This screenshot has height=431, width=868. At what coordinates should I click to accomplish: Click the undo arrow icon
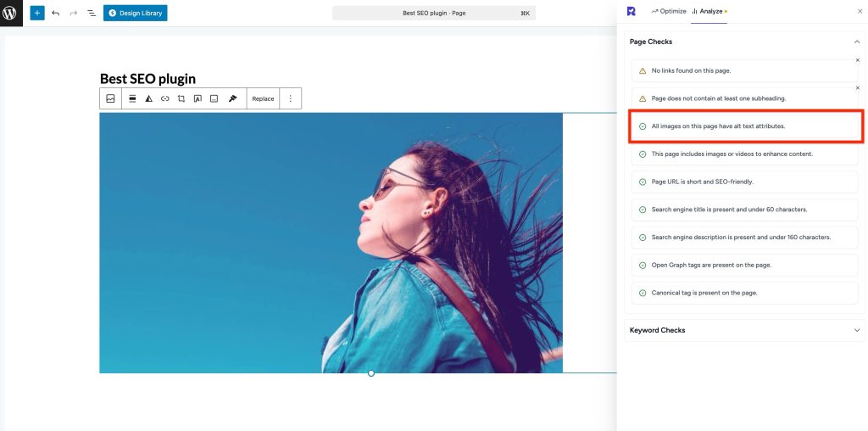56,13
